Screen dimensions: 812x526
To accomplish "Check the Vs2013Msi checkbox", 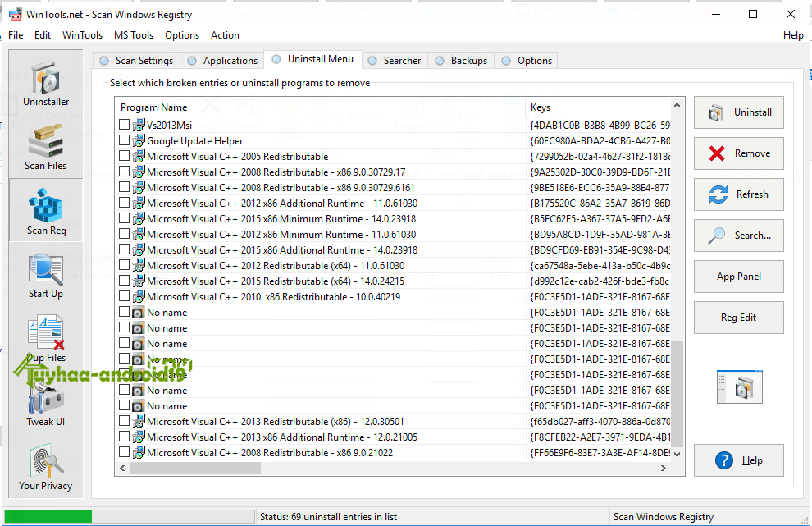I will coord(124,125).
